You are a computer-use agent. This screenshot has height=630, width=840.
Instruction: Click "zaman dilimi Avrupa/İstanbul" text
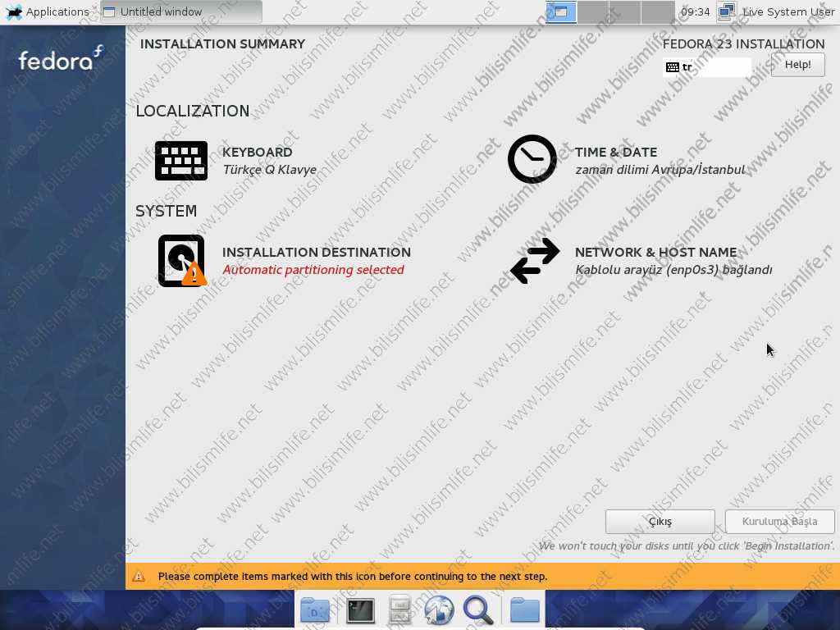tap(660, 170)
